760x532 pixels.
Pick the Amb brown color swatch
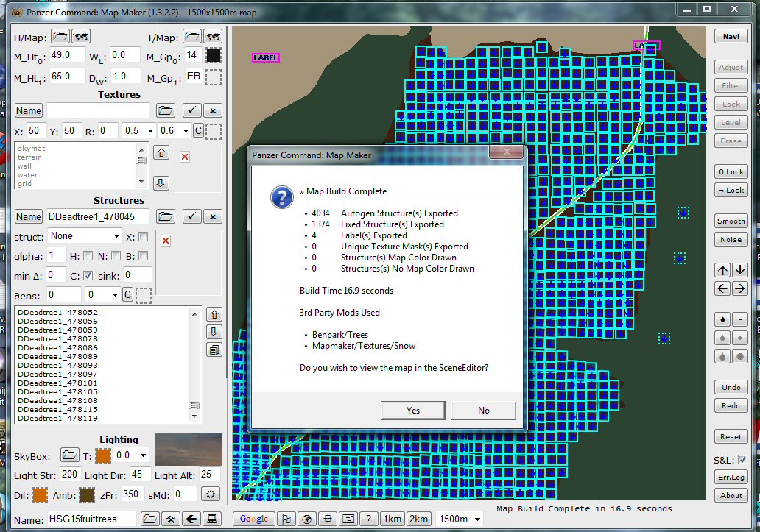pos(86,495)
